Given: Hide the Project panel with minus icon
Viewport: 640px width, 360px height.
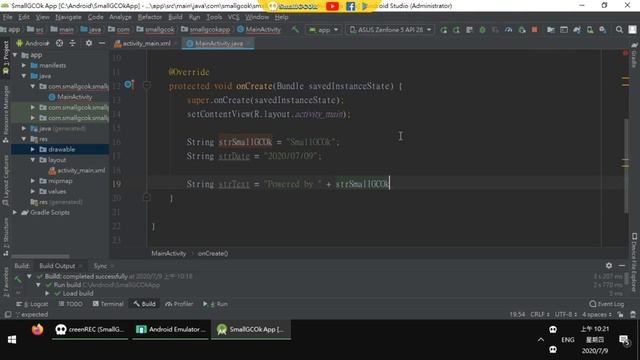Looking at the screenshot, I should [102, 43].
